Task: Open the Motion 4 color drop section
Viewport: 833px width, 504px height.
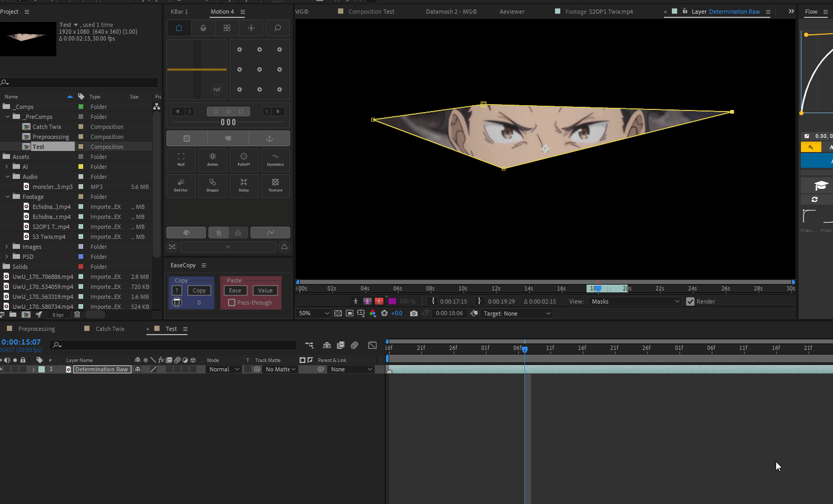Action: point(203,28)
